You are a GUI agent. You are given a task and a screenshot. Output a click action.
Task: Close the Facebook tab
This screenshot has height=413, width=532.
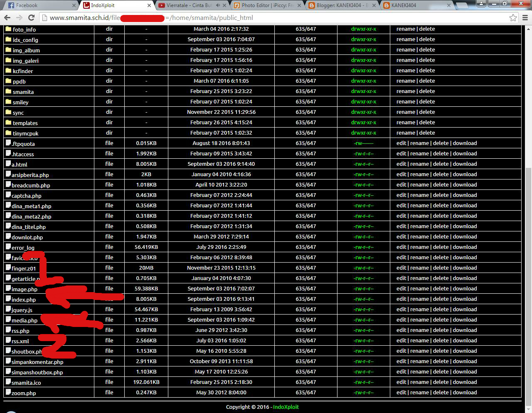point(74,5)
